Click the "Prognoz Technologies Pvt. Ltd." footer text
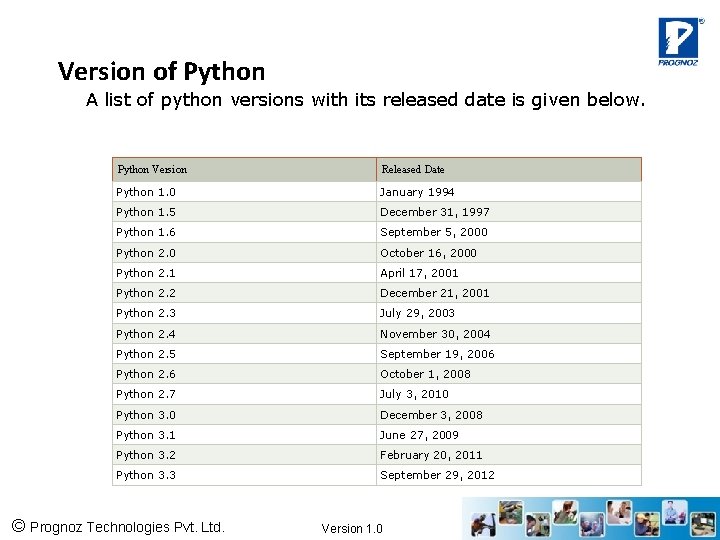This screenshot has width=720, height=540. click(127, 527)
